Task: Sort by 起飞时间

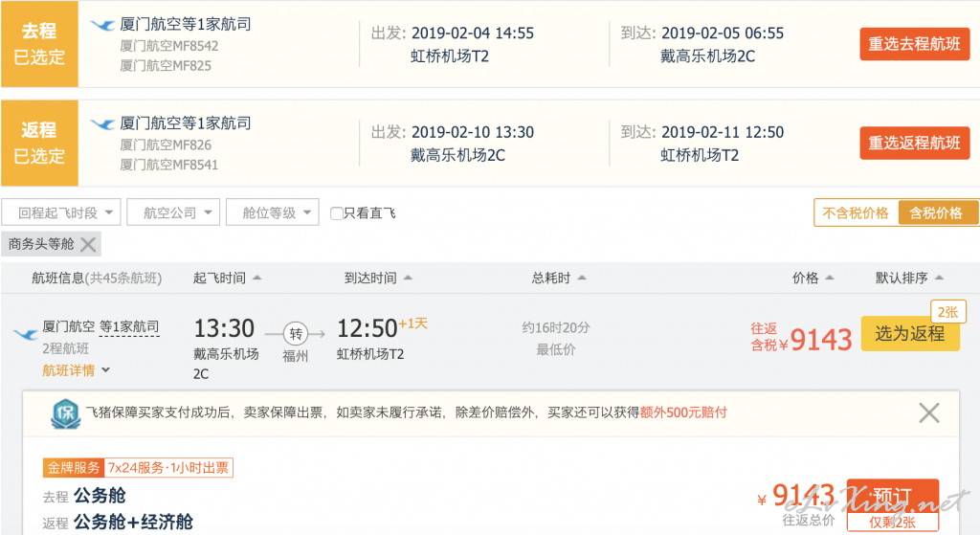Action: coord(227,279)
